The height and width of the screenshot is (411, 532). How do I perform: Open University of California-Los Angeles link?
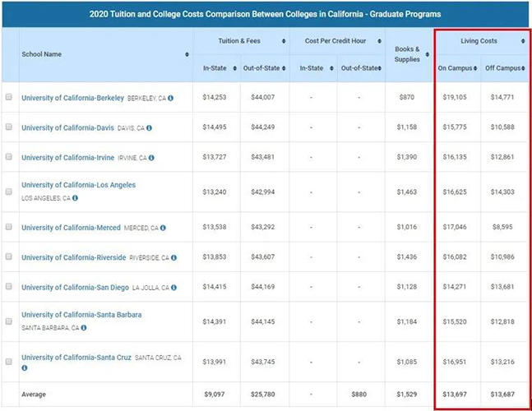(78, 185)
